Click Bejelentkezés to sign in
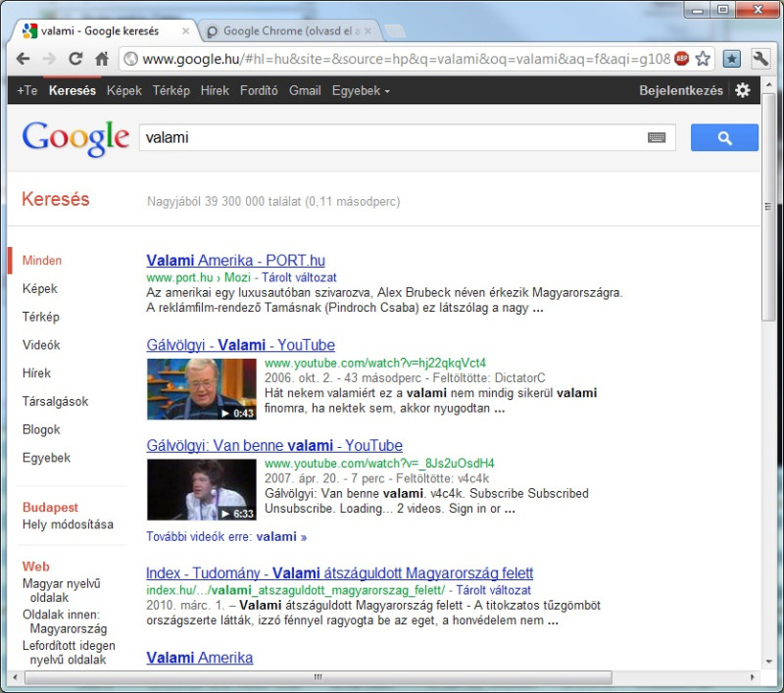This screenshot has width=784, height=693. tap(681, 90)
